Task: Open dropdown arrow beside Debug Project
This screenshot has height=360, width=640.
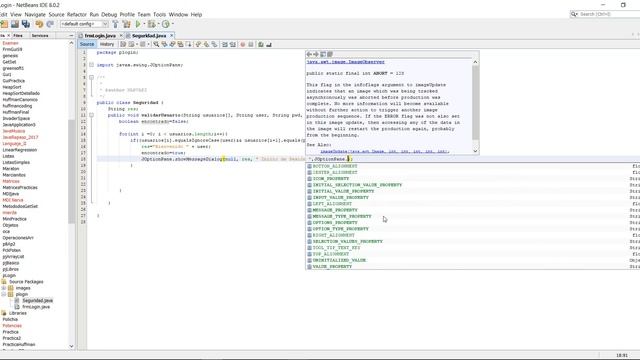Action: pyautogui.click(x=158, y=24)
